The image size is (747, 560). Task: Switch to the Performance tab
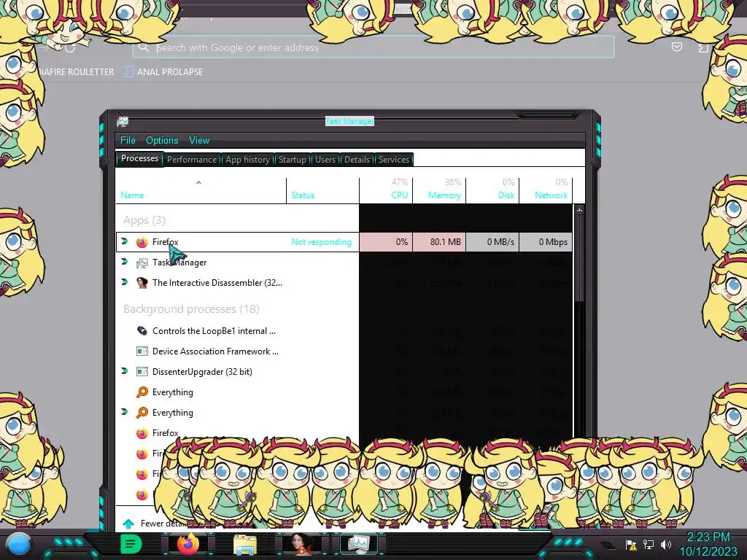[x=192, y=160]
